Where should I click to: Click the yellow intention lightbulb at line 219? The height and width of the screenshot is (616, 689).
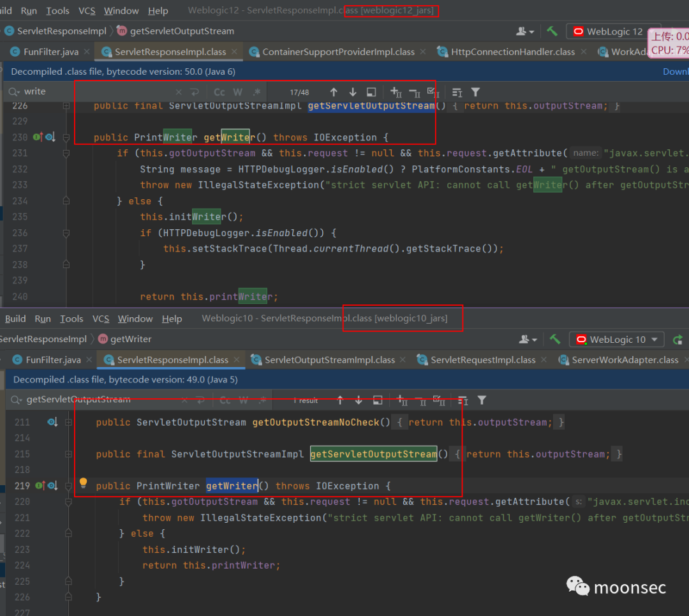(83, 483)
